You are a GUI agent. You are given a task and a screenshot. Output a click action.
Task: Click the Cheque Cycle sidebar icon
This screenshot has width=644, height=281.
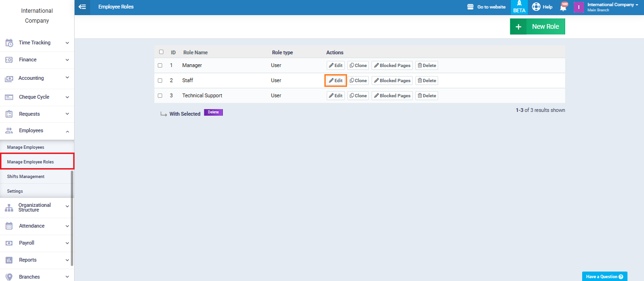(9, 97)
